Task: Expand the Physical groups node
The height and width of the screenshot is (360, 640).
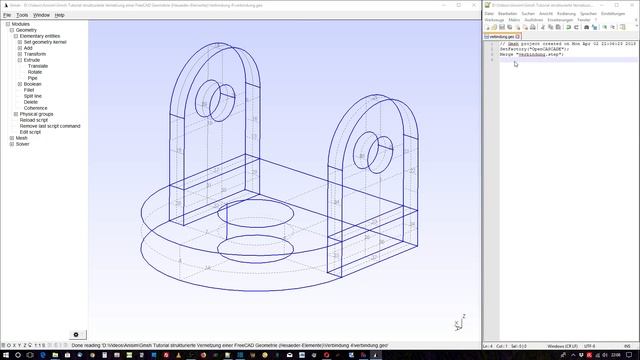Action: pos(16,114)
